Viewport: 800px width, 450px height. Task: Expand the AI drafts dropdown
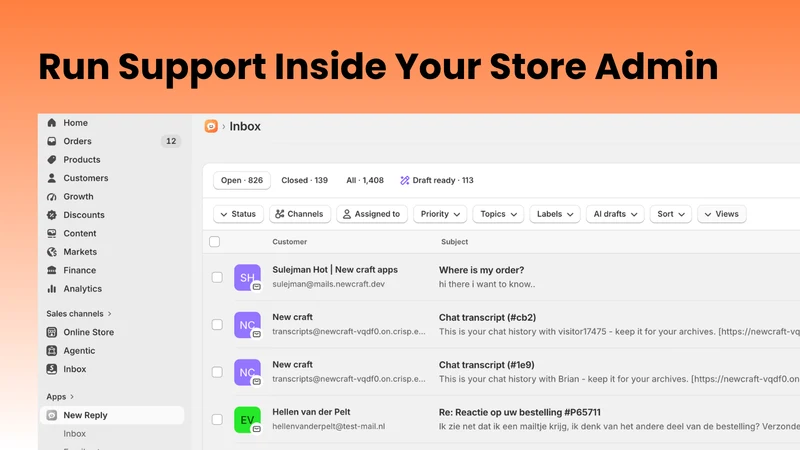615,214
